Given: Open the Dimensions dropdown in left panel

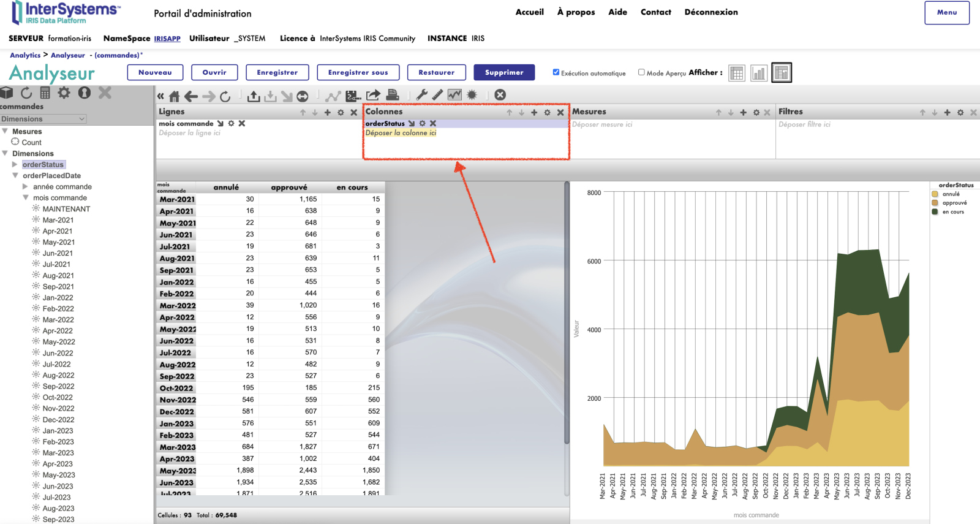Looking at the screenshot, I should click(43, 119).
